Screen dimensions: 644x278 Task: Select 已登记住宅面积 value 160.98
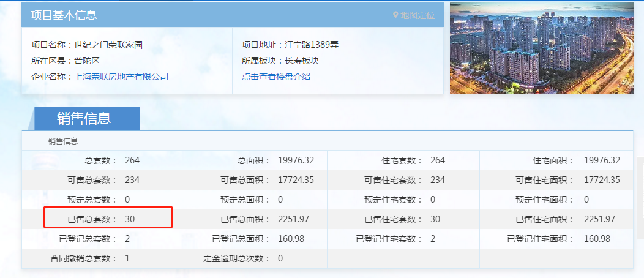coord(597,239)
